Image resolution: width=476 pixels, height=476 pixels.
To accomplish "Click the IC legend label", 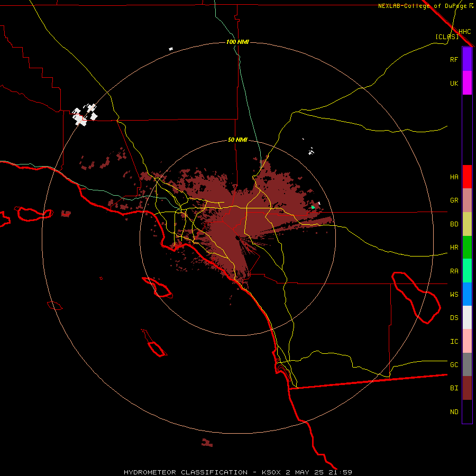I will 454,341.
